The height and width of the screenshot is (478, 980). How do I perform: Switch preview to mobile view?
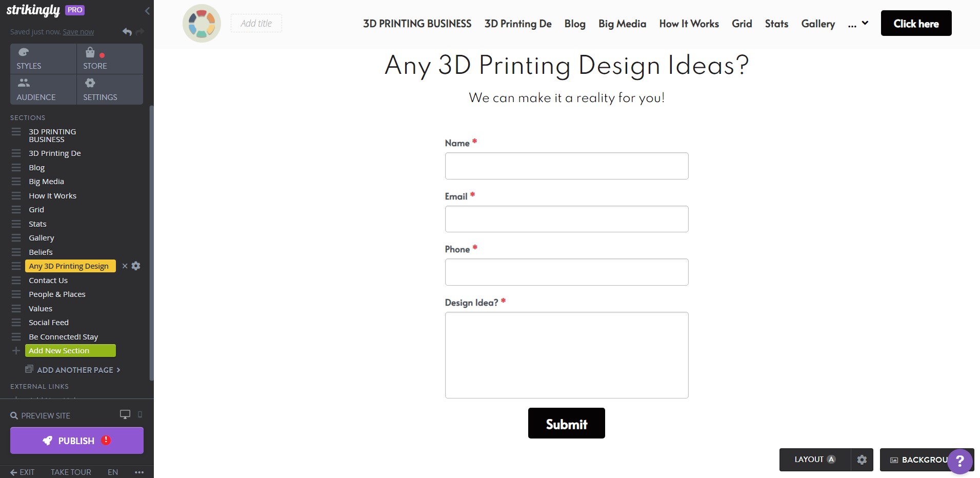tap(139, 414)
